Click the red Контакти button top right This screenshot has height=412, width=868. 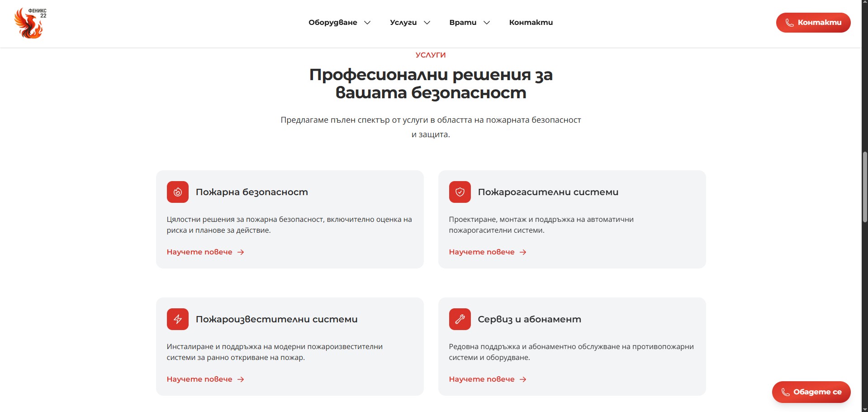click(x=813, y=22)
